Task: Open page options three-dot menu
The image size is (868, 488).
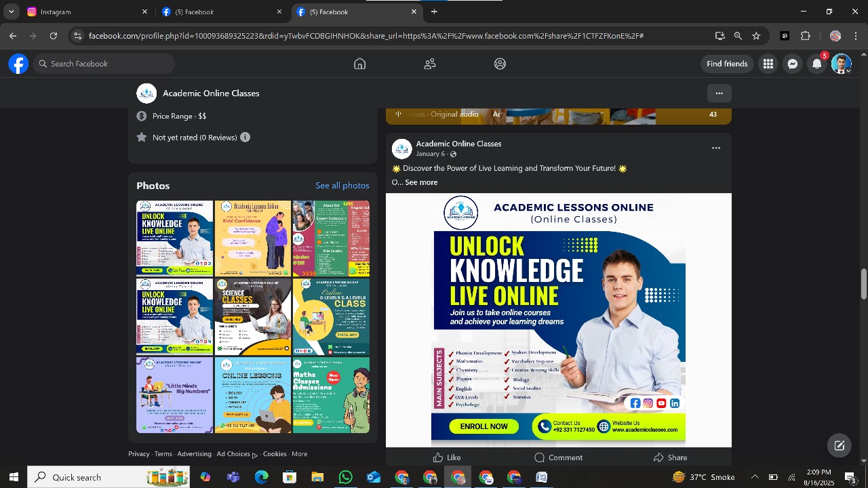Action: (719, 94)
